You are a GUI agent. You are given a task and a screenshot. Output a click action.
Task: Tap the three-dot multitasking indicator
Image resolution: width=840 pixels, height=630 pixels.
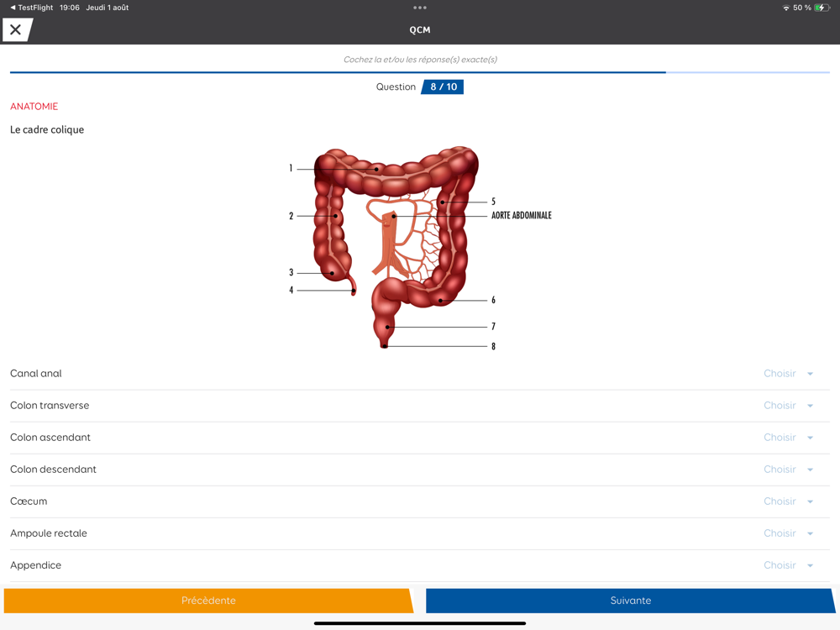pos(420,8)
